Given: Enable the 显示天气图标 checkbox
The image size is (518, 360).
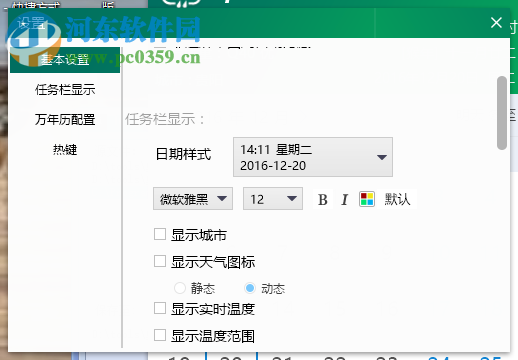Looking at the screenshot, I should [x=160, y=261].
